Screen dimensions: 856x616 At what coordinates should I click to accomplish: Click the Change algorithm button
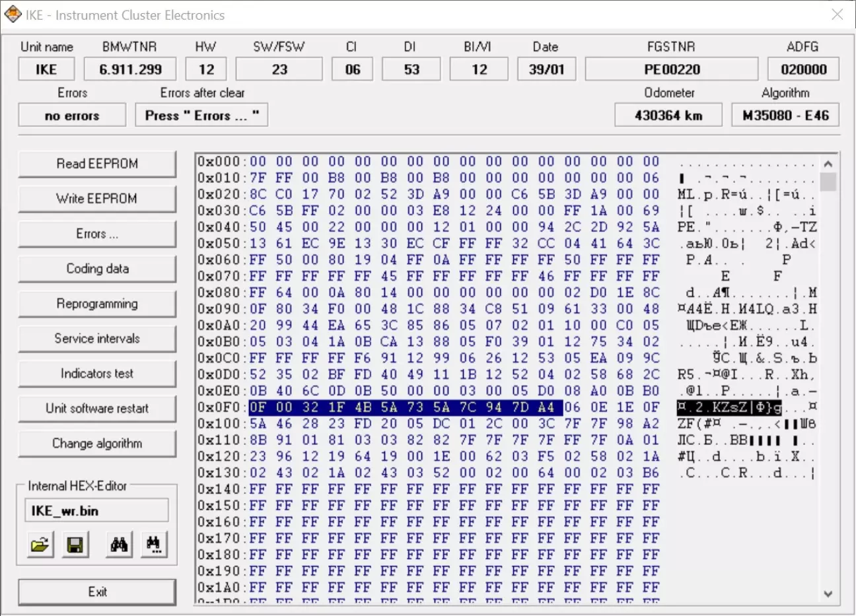click(x=97, y=444)
